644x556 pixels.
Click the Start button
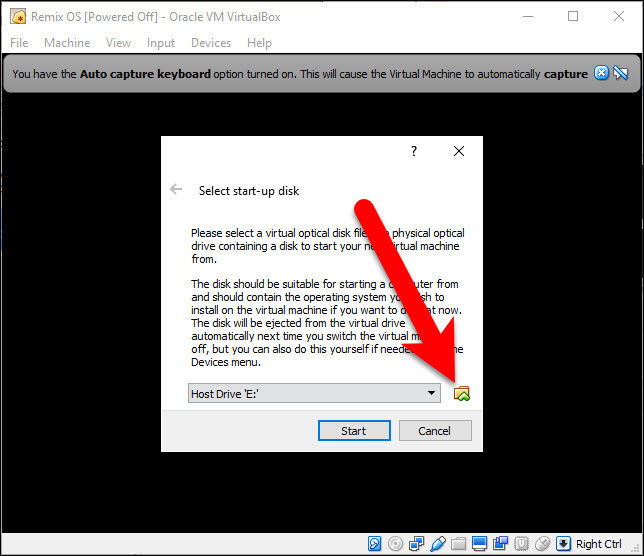pos(354,431)
